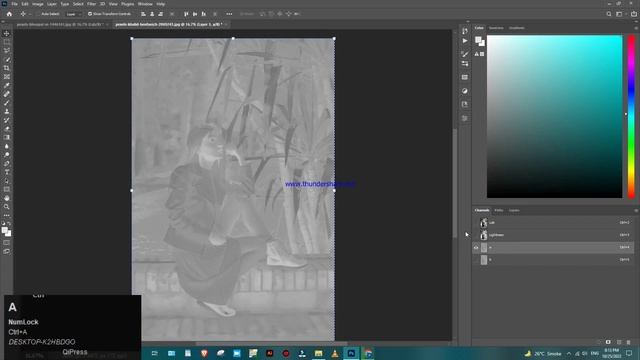The image size is (640, 360).
Task: Open the Channels panel flyout menu
Action: (636, 211)
